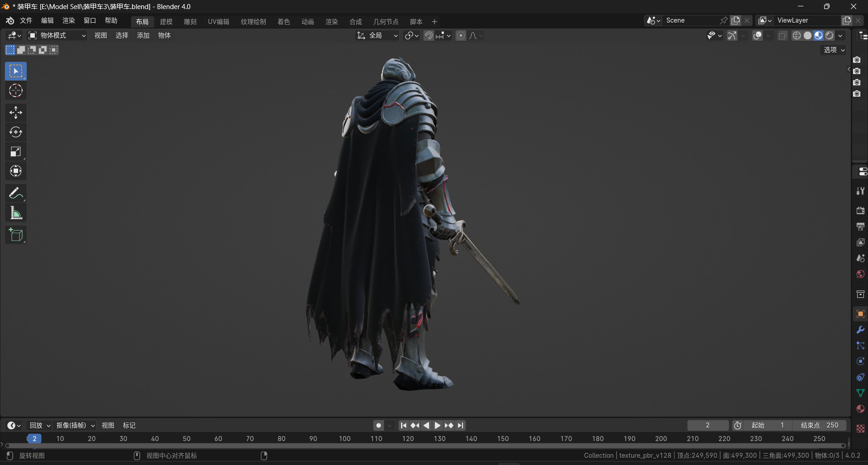868x465 pixels.
Task: Toggle auto keying record button
Action: tap(379, 425)
